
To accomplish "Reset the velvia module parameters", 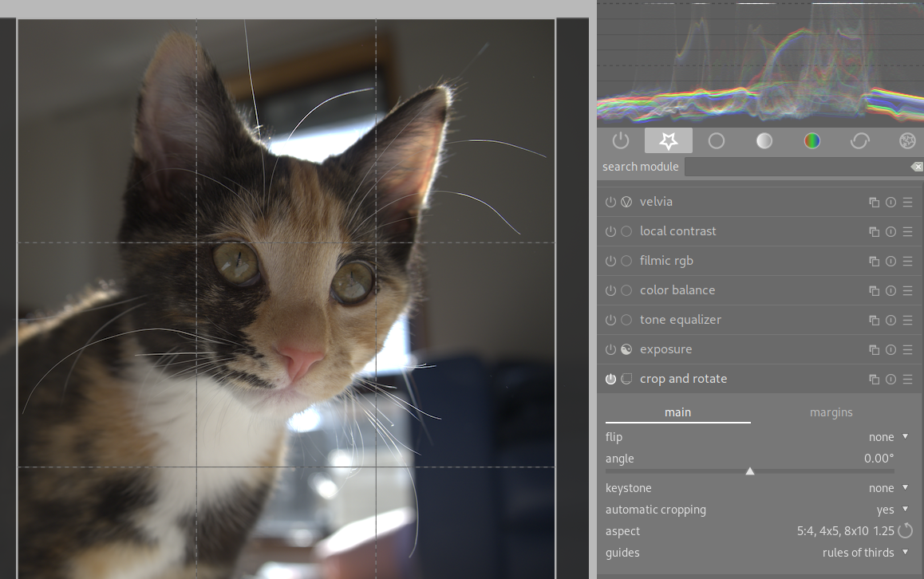I will point(890,202).
